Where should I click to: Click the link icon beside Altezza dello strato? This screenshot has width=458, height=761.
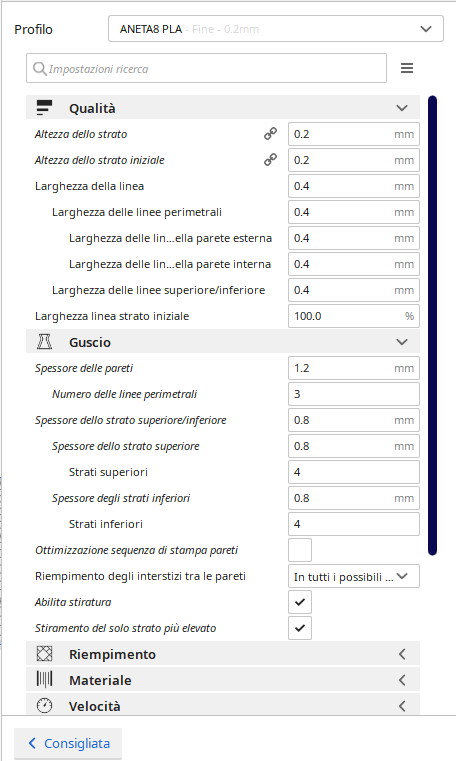[270, 134]
